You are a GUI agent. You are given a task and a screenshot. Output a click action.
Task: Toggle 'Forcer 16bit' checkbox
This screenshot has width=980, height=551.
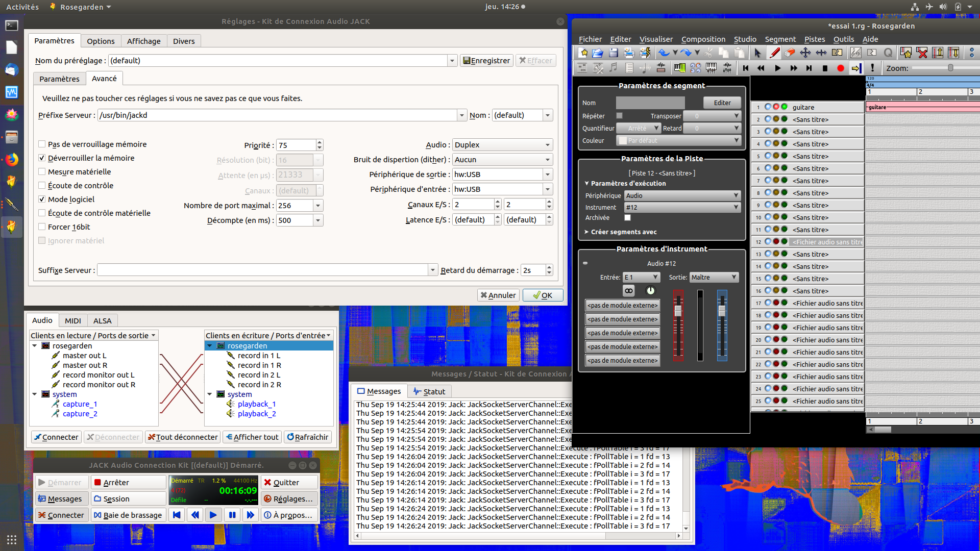(42, 227)
